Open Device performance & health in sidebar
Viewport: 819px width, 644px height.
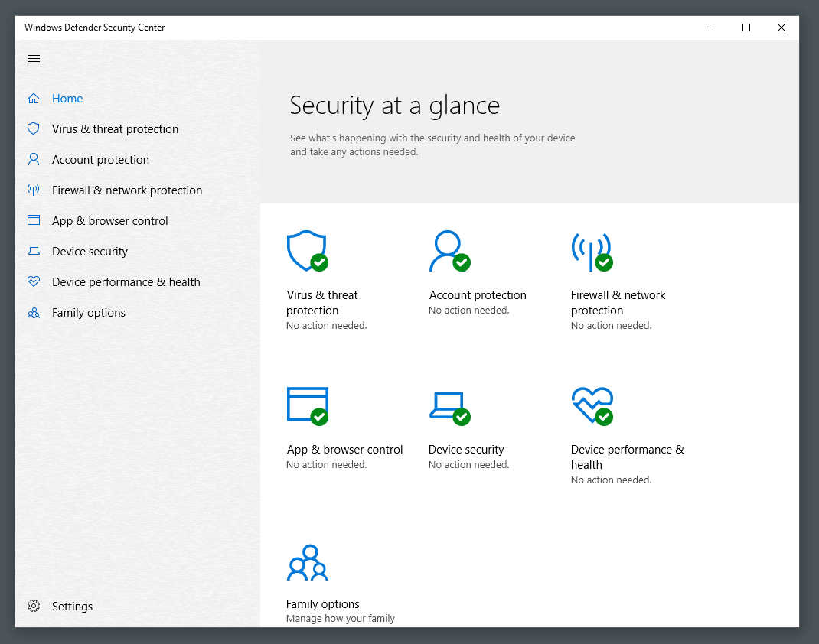coord(126,281)
